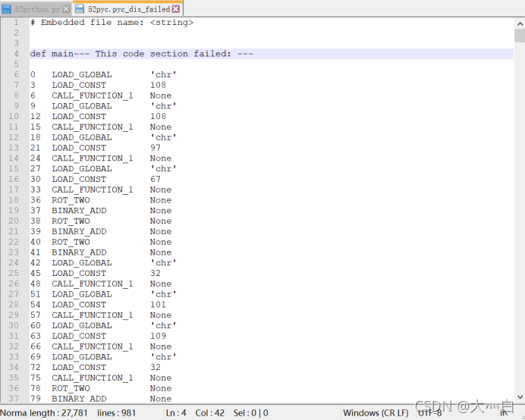525x420 pixels.
Task: Click line number 4 in the margin
Action: 16,54
